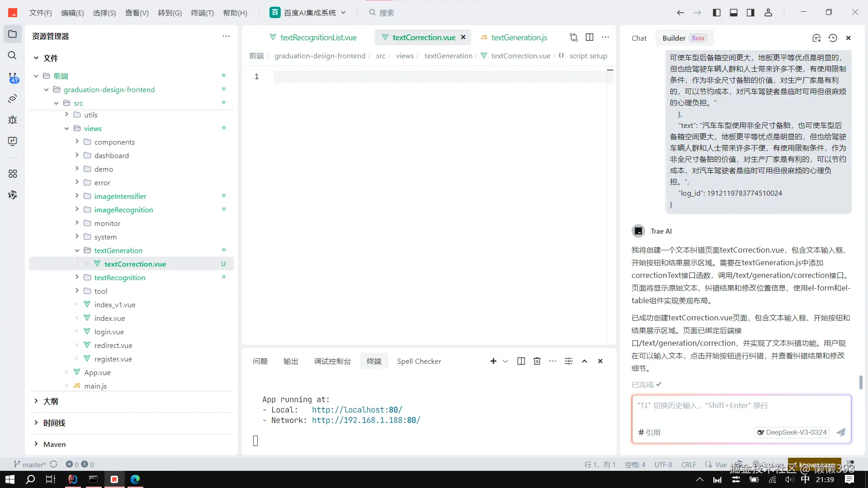Open the http://localhost:80/ link in terminal
Screen dimensions: 868x488
coord(357,410)
